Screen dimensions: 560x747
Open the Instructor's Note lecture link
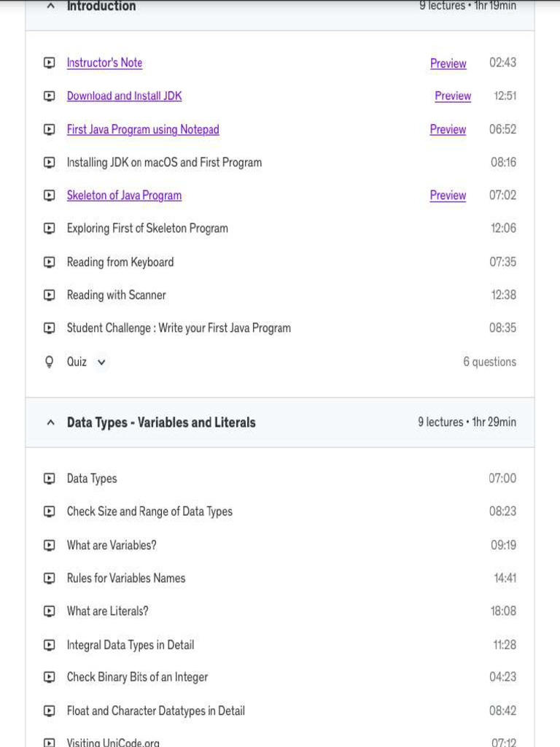tap(104, 63)
